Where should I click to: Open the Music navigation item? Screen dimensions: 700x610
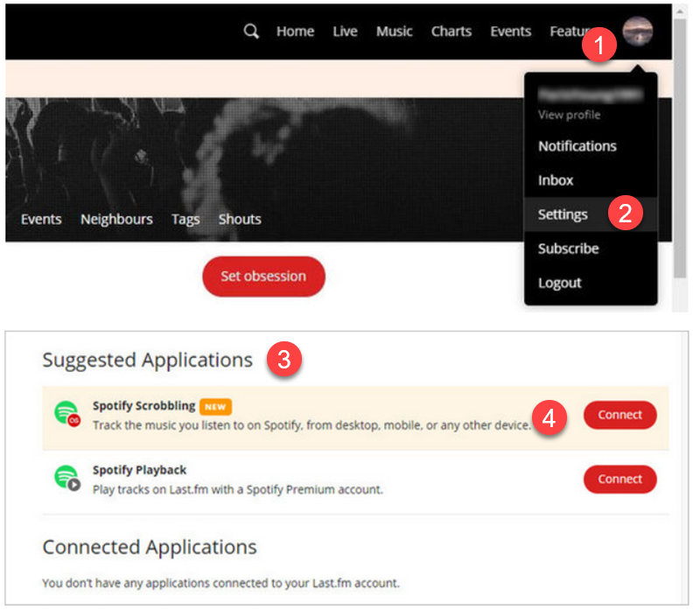coord(394,32)
